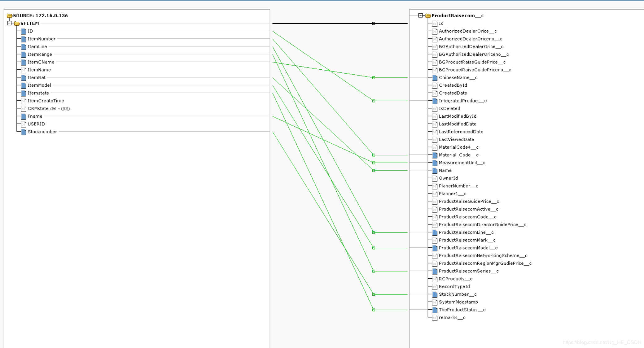
Task: Click the blue icon beside ProductRaisecomModel__c
Action: pos(435,248)
